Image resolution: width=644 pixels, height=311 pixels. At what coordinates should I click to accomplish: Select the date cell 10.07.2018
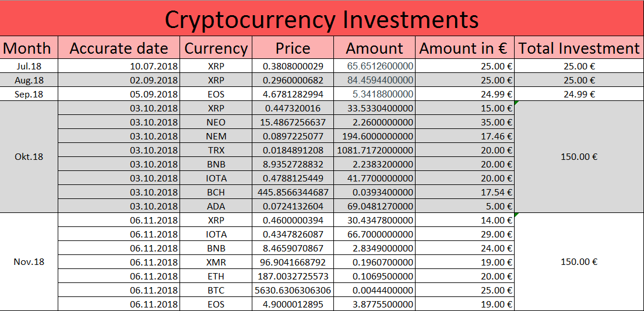point(119,66)
